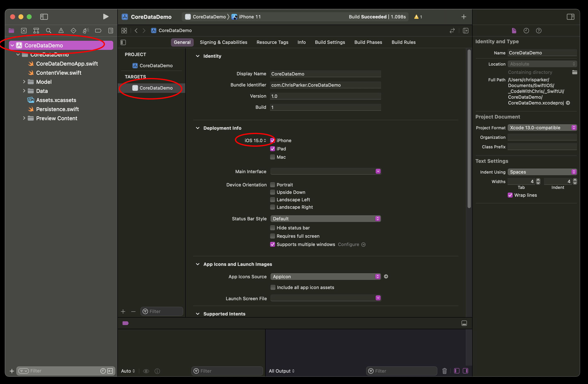Image resolution: width=588 pixels, height=384 pixels.
Task: Open the Project navigator folder icon
Action: click(11, 31)
